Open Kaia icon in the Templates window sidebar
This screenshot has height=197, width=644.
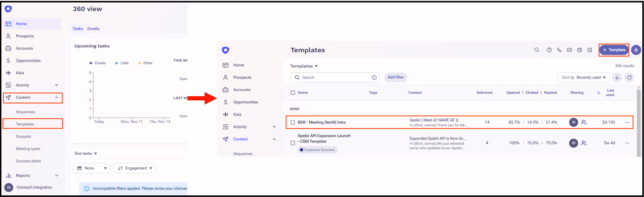click(x=225, y=114)
